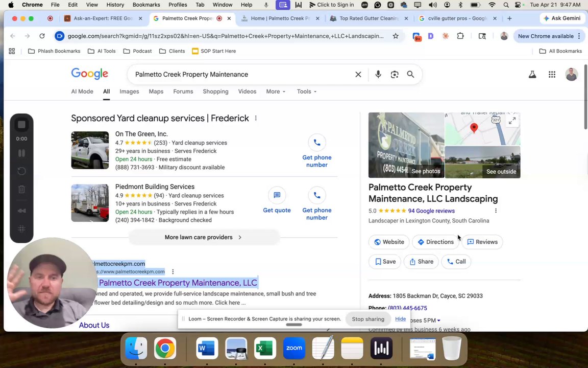Open Google Search Labs flask icon

[532, 74]
